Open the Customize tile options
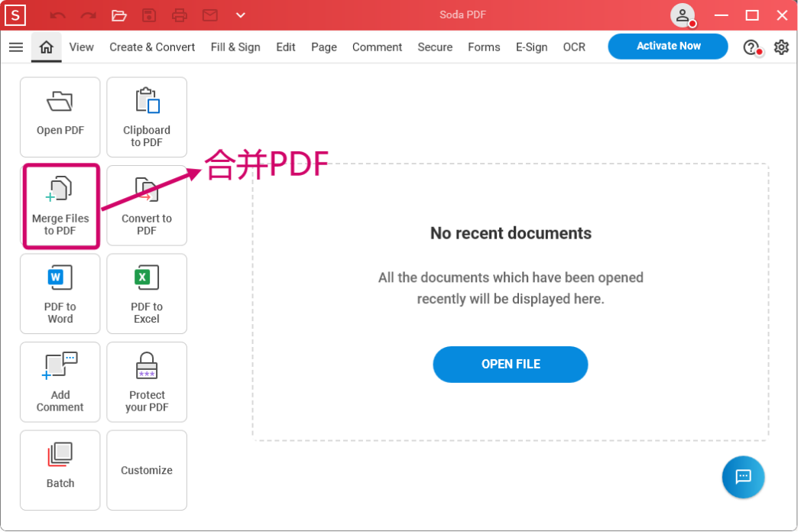The image size is (801, 532). 147,470
